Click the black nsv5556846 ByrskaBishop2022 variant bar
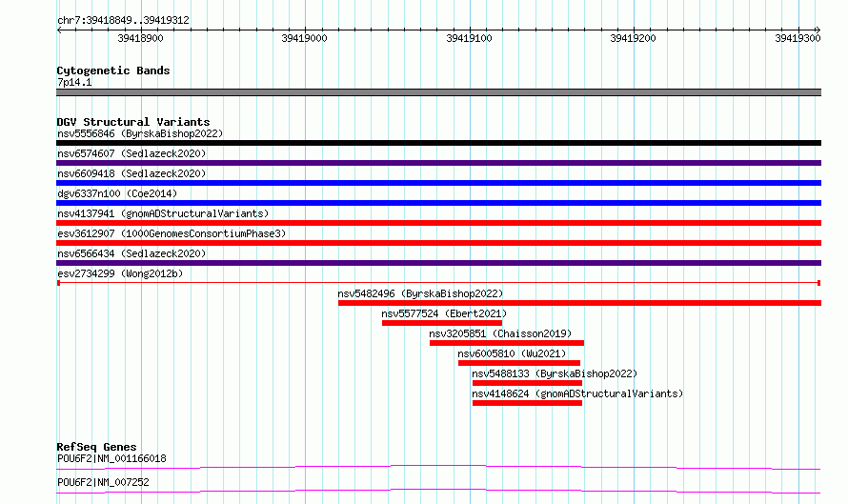This screenshot has height=504, width=848. point(438,143)
